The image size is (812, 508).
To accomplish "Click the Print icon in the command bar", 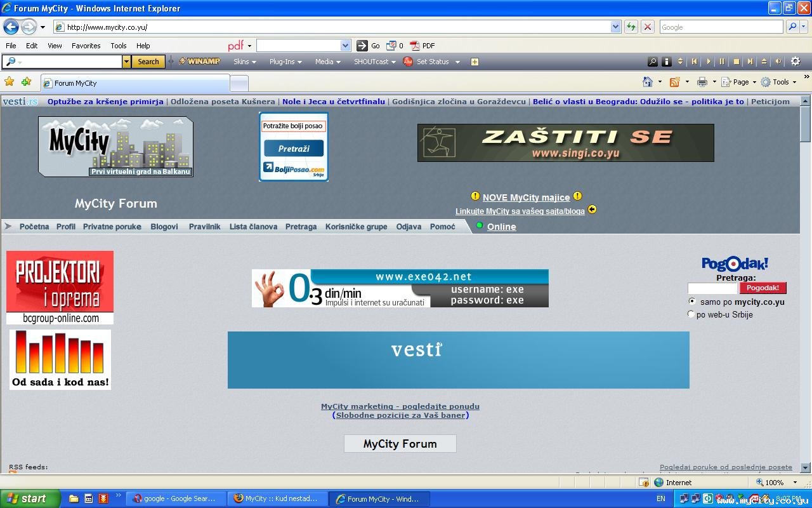I will [702, 82].
